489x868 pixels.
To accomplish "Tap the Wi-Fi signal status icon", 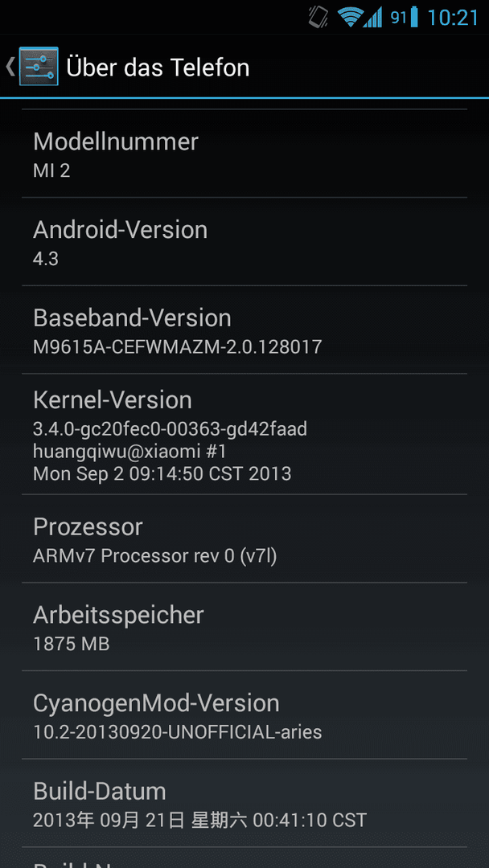I will pos(349,17).
